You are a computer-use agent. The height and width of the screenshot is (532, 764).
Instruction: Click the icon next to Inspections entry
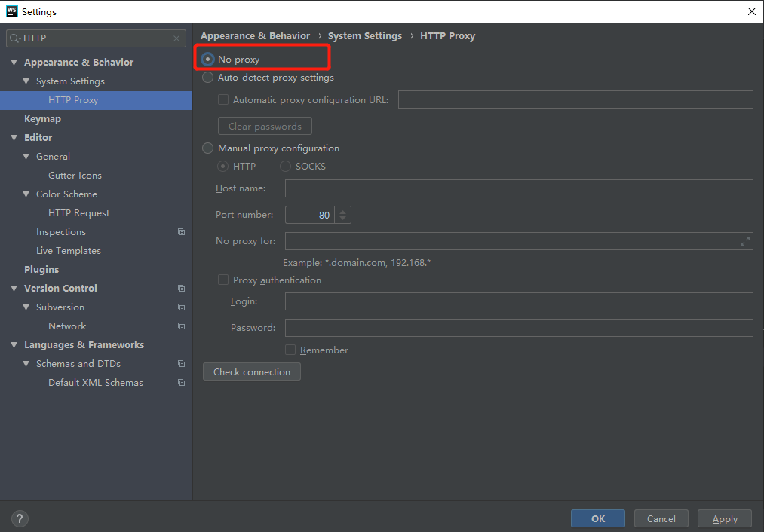(181, 231)
